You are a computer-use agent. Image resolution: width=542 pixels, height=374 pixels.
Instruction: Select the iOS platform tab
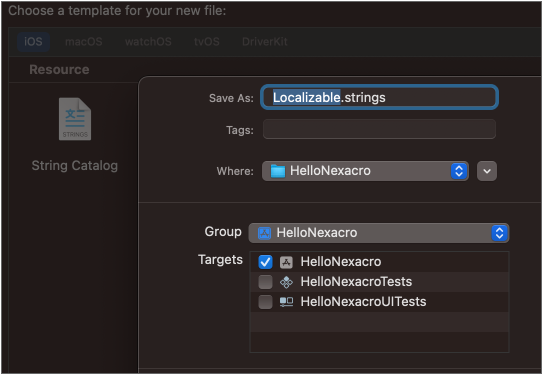point(33,42)
